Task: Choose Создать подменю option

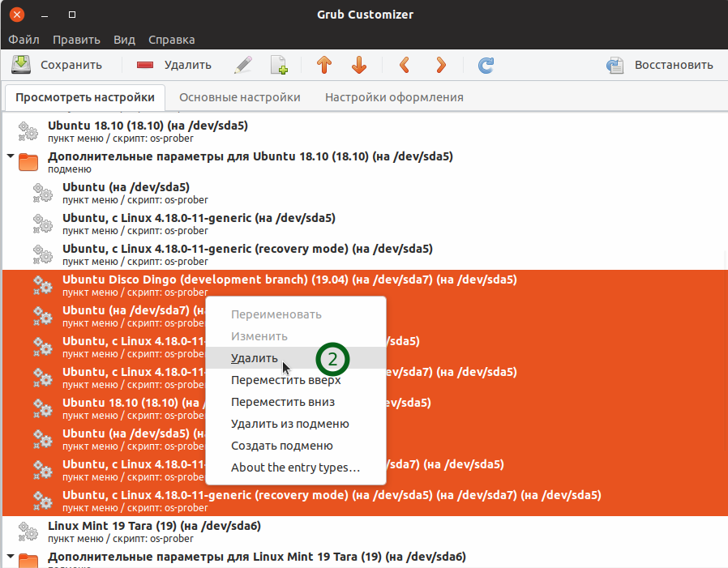Action: tap(296, 446)
